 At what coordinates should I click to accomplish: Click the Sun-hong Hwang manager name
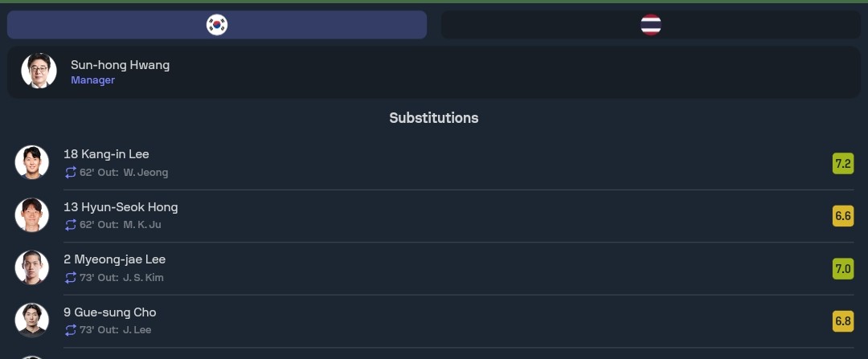(x=120, y=65)
